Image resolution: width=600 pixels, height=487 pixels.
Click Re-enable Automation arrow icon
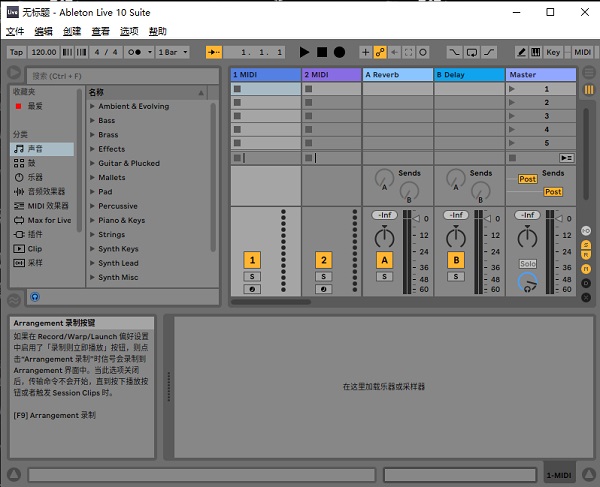[395, 52]
